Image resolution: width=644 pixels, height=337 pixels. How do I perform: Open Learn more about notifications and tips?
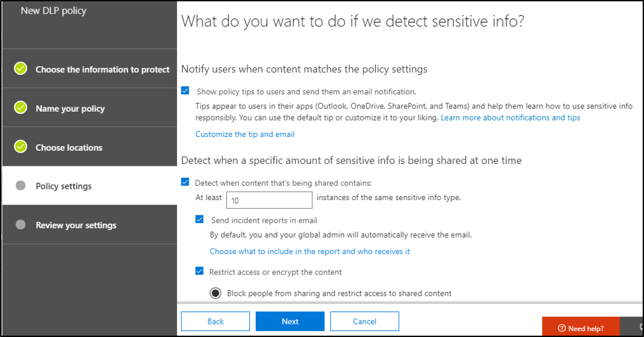coord(510,117)
